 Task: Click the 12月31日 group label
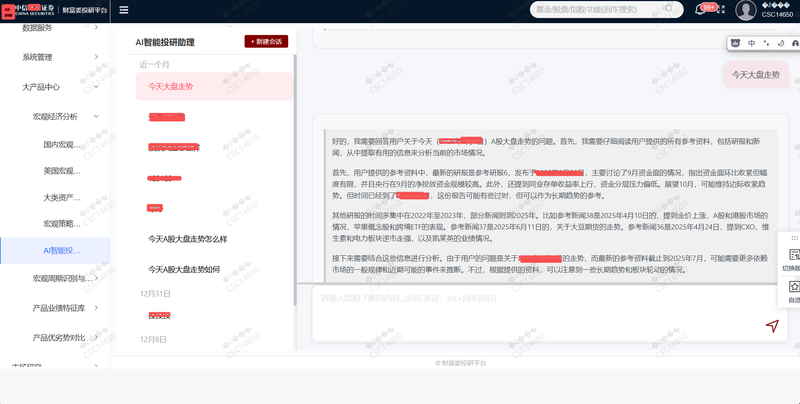click(x=155, y=294)
